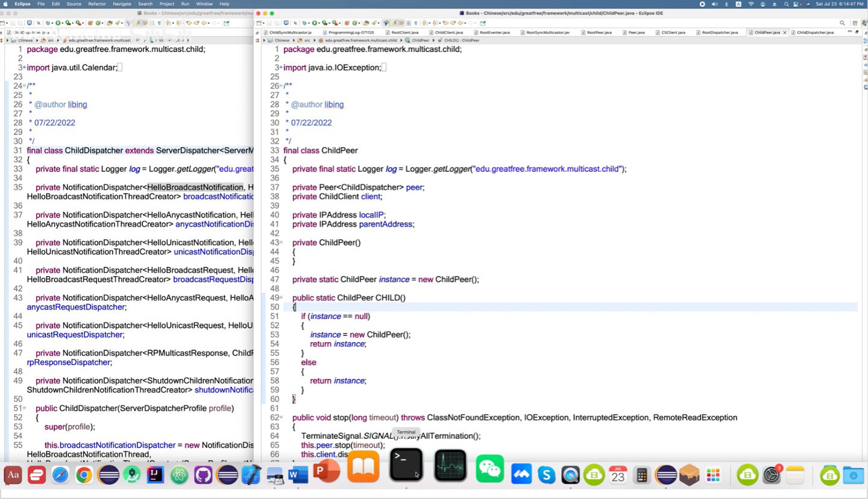Collapse the stop method at line 62

click(281, 418)
